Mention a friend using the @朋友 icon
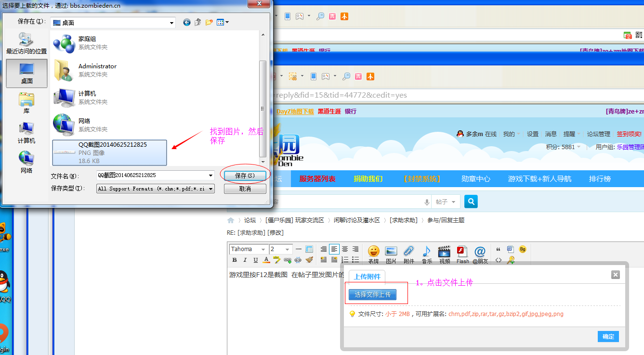This screenshot has width=644, height=355. (x=480, y=254)
